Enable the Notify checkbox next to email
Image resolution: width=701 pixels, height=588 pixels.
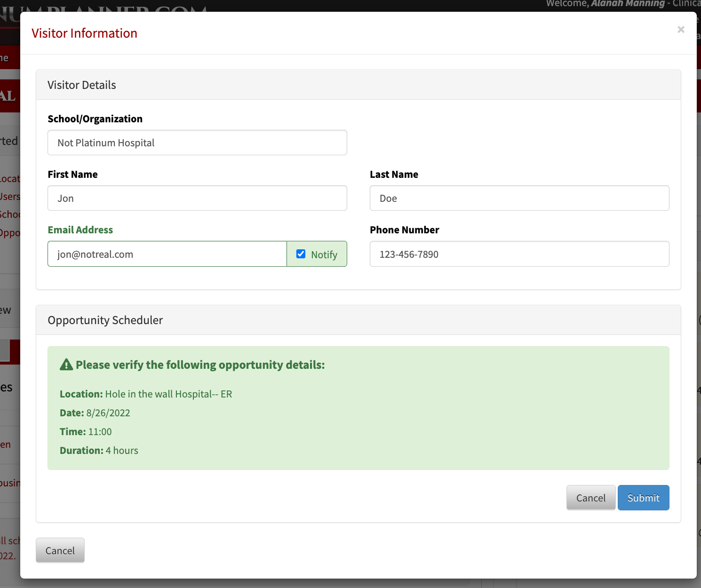pos(301,254)
